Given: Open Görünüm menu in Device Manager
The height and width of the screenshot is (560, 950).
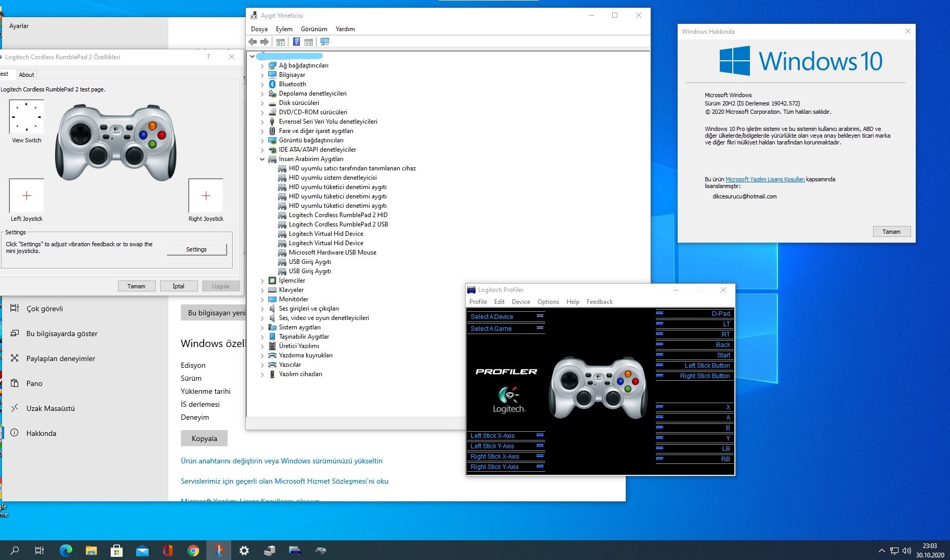Looking at the screenshot, I should [314, 29].
